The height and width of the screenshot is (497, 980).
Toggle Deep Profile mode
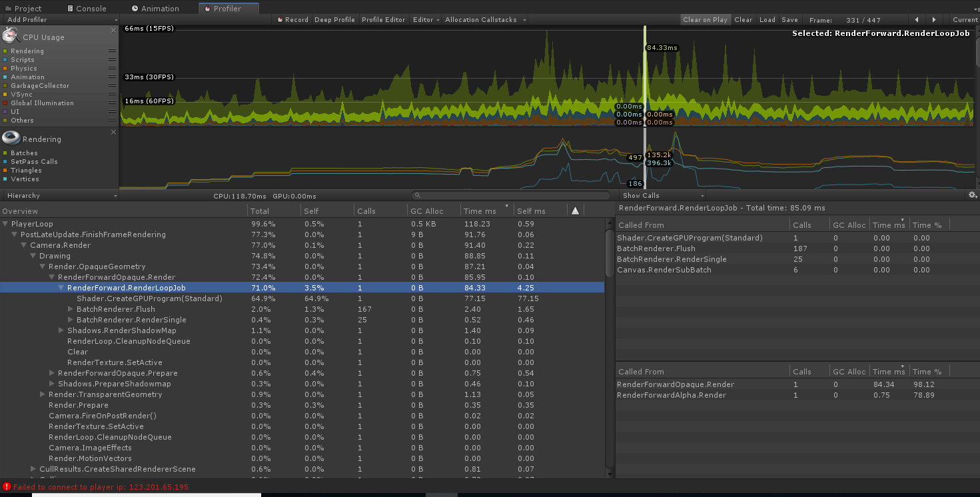(x=334, y=19)
